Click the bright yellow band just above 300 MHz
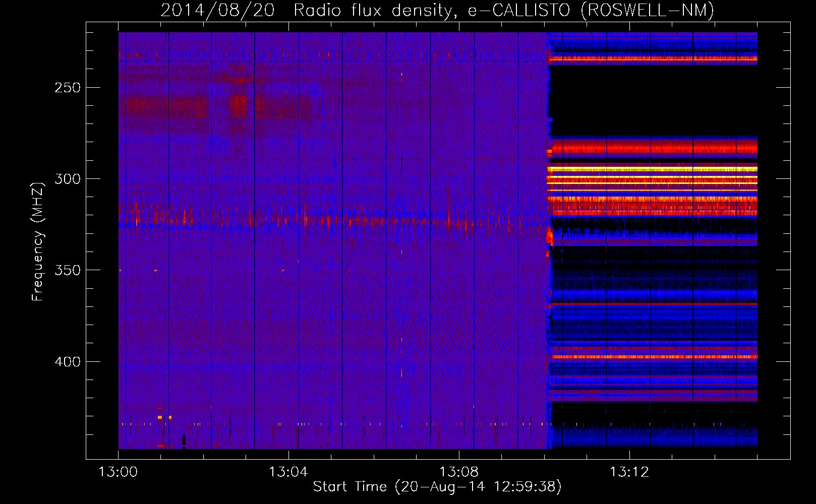This screenshot has width=816, height=504. (653, 169)
